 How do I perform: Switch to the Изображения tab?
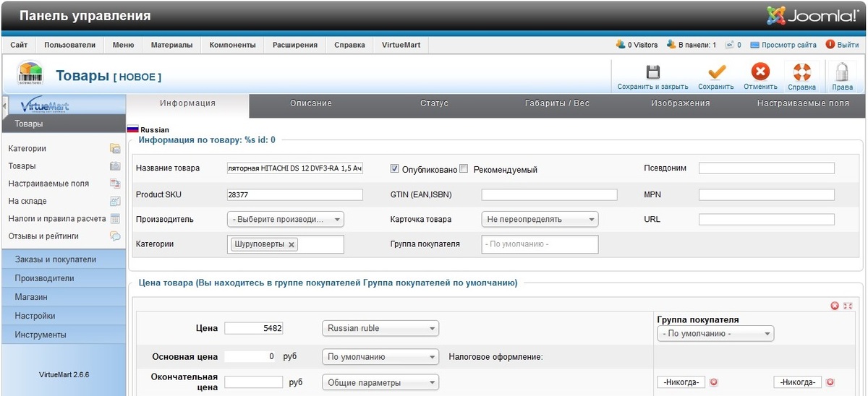680,103
